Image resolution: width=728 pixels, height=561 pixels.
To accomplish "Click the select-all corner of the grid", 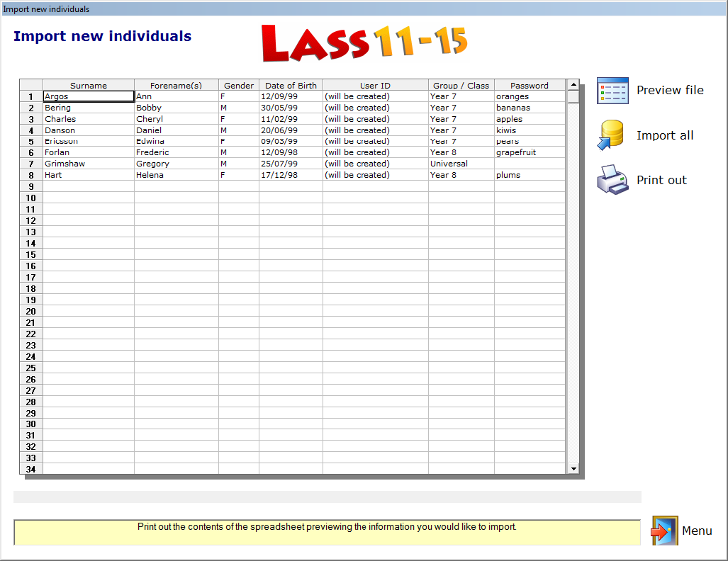I will [31, 85].
